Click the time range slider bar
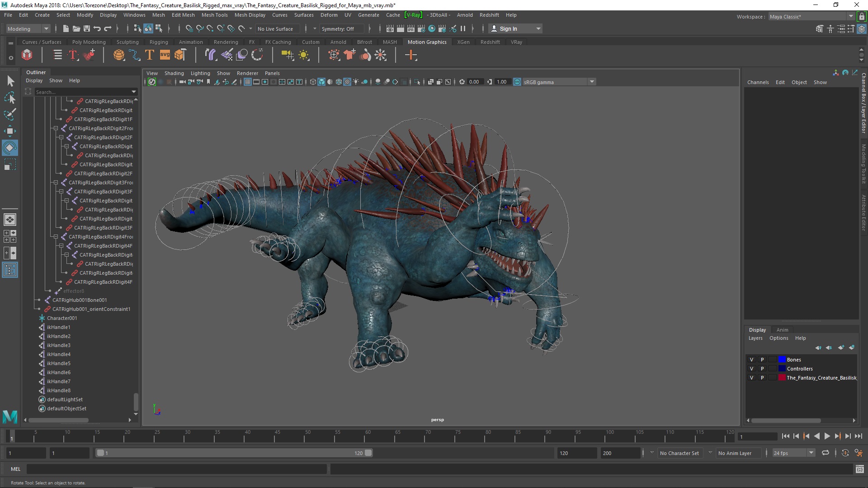The width and height of the screenshot is (868, 488). [234, 453]
